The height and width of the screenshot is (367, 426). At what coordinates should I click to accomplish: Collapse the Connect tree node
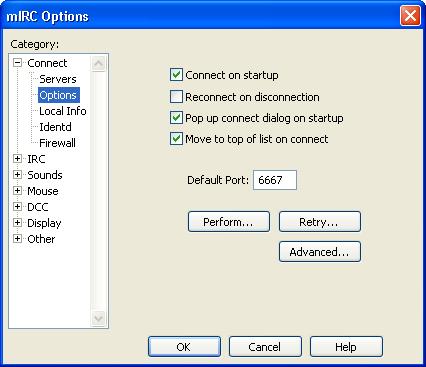point(17,63)
